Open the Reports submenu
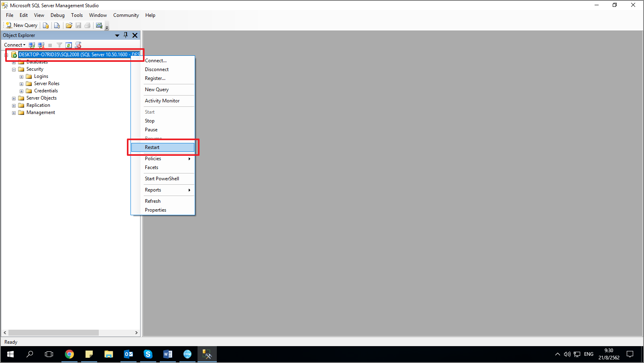 point(163,190)
